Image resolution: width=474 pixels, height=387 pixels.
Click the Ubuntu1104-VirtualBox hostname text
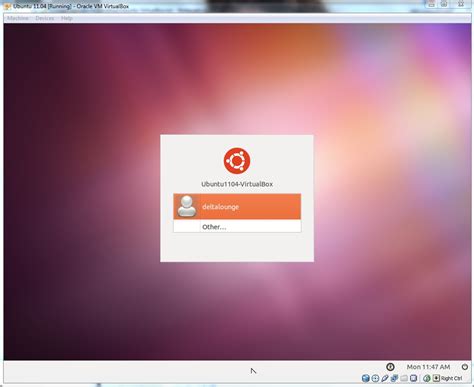(x=237, y=184)
